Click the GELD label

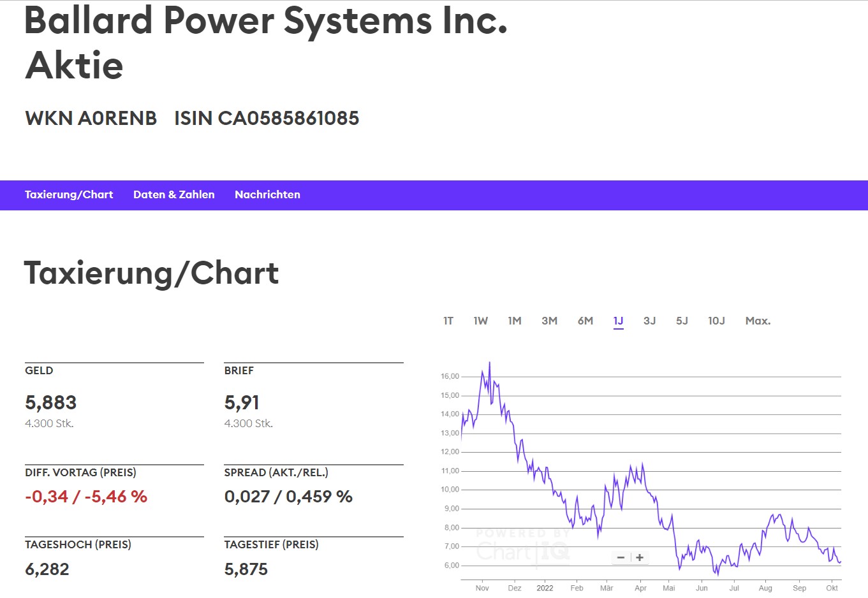(39, 371)
